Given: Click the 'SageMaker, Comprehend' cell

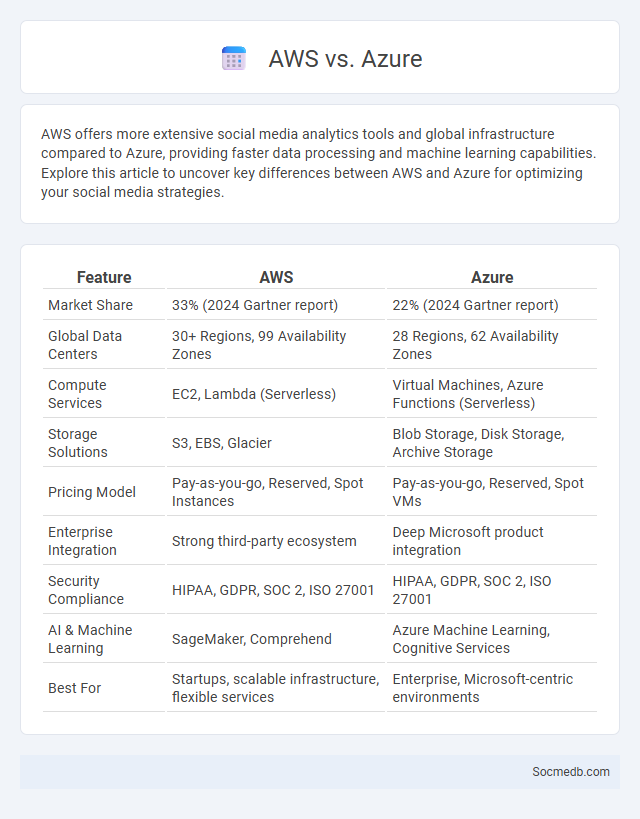Looking at the screenshot, I should click(x=252, y=639).
